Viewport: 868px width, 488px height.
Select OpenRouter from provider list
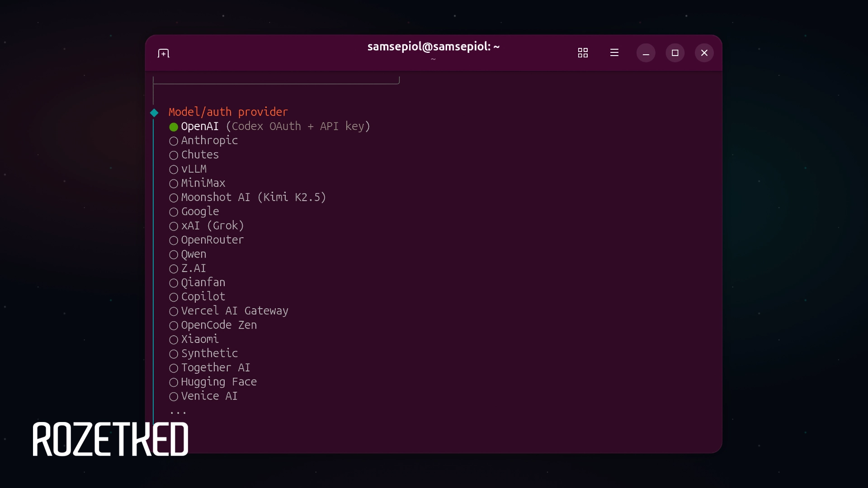174,240
